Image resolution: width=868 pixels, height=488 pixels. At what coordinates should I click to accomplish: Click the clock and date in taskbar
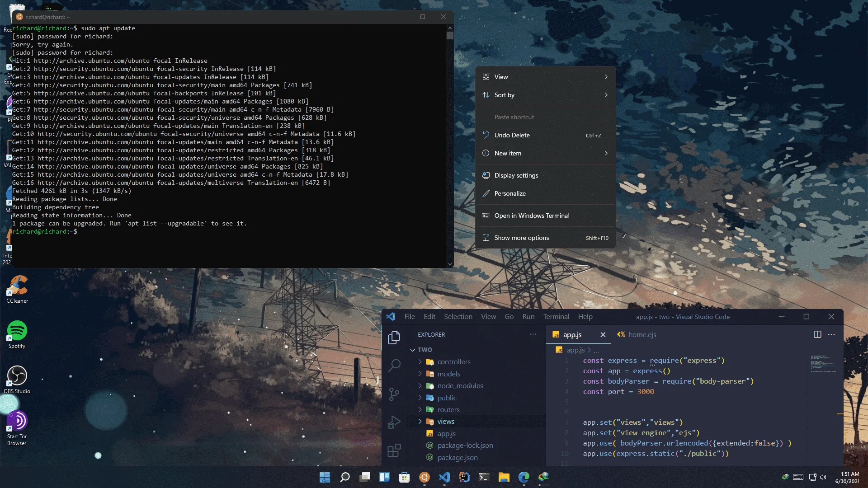848,478
